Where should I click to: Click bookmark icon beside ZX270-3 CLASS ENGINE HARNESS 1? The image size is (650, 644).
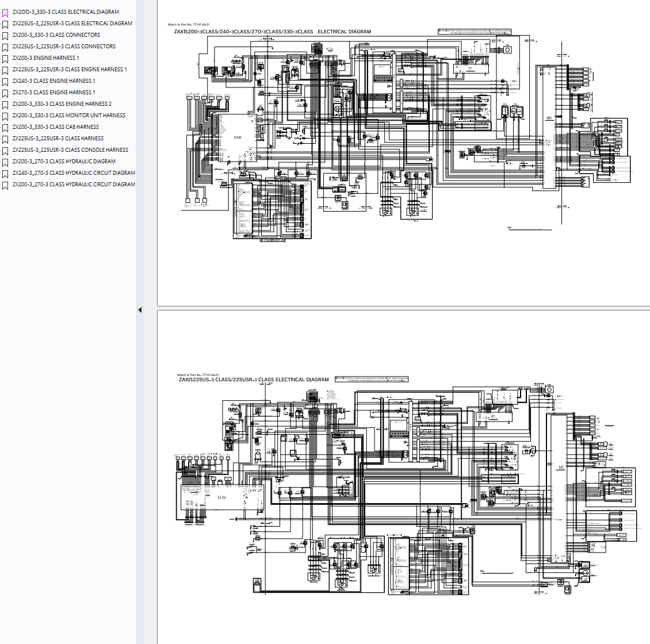click(x=5, y=94)
